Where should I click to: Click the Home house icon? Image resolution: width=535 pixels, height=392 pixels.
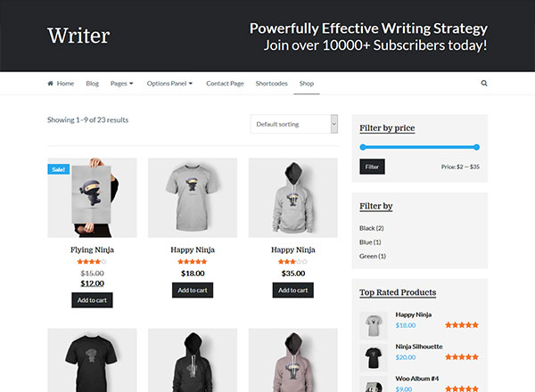click(50, 83)
